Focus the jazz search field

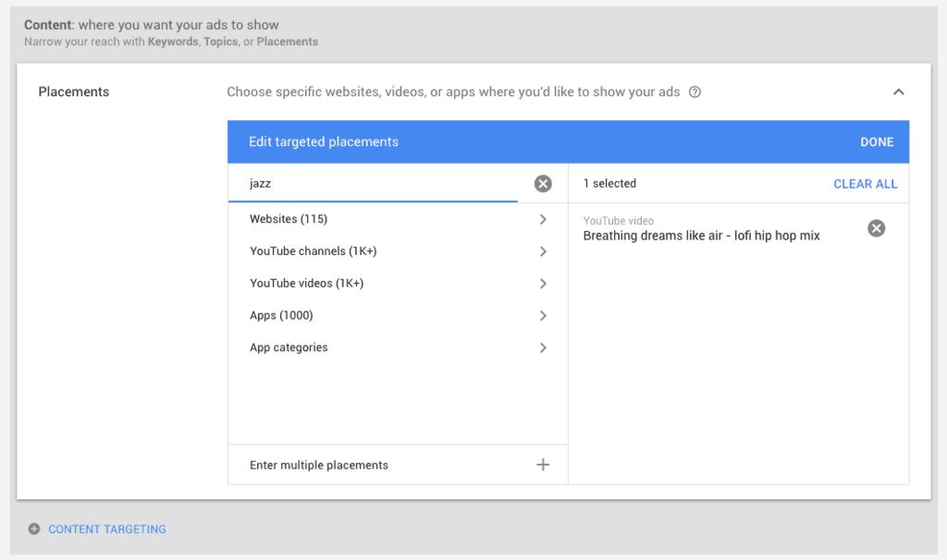(373, 184)
